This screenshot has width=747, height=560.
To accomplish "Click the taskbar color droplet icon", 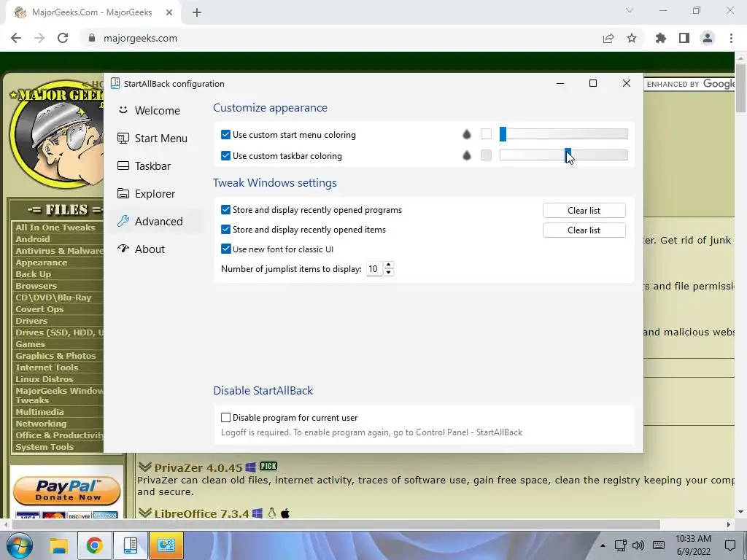I will [x=467, y=155].
